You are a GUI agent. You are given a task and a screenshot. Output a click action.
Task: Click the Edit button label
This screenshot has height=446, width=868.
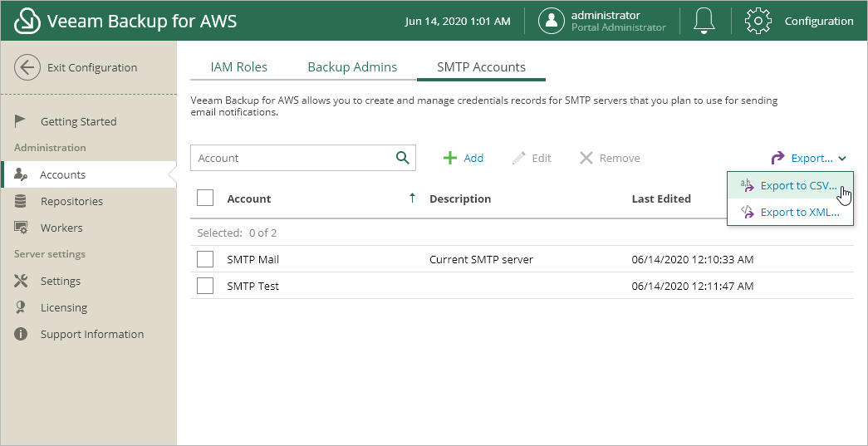tap(542, 159)
